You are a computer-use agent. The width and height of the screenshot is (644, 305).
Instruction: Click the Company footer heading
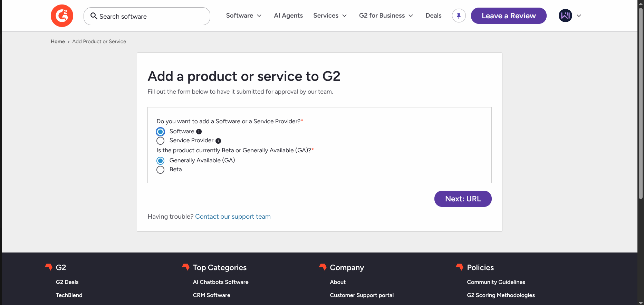point(347,268)
